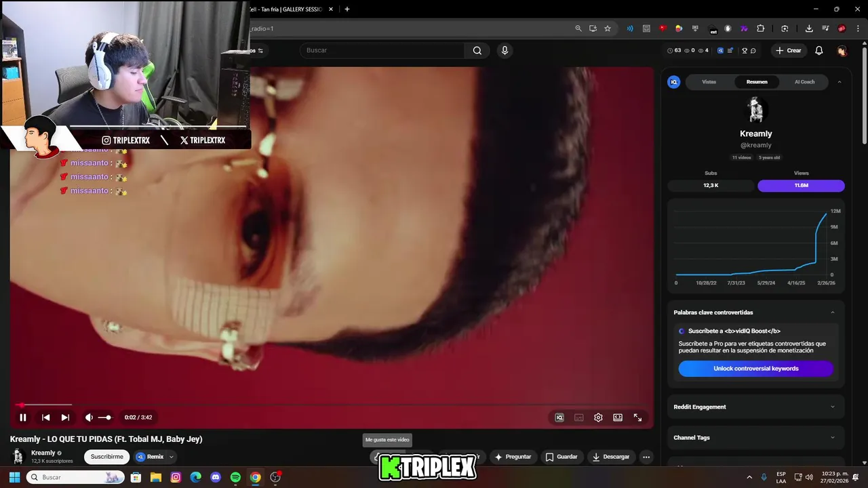Image resolution: width=868 pixels, height=488 pixels.
Task: Bookmark page with star icon
Action: click(608, 28)
